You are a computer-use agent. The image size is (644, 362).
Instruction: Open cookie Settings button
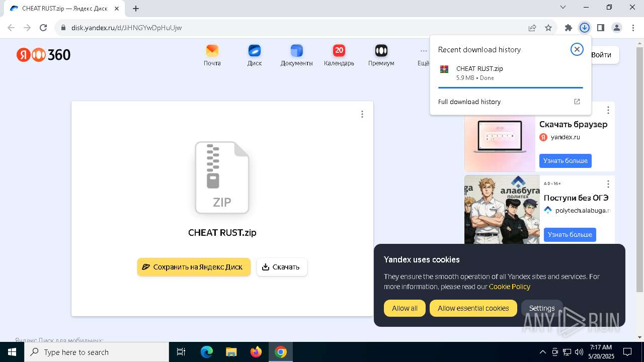click(x=542, y=308)
